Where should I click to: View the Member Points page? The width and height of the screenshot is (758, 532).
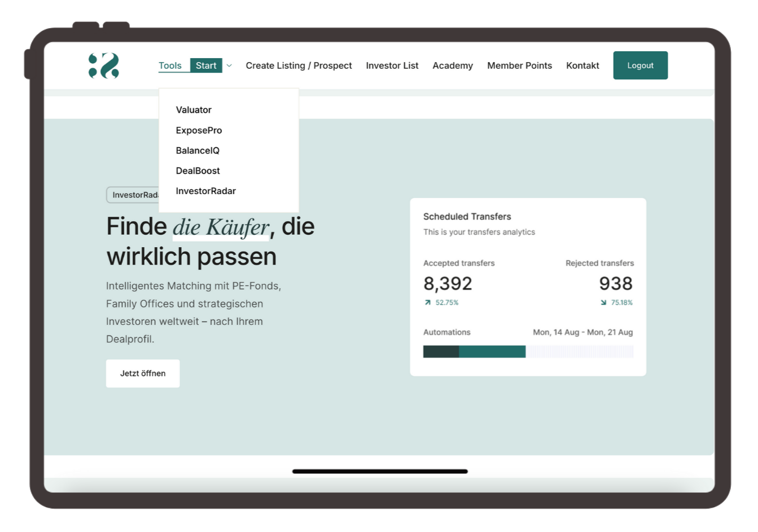[x=519, y=66]
